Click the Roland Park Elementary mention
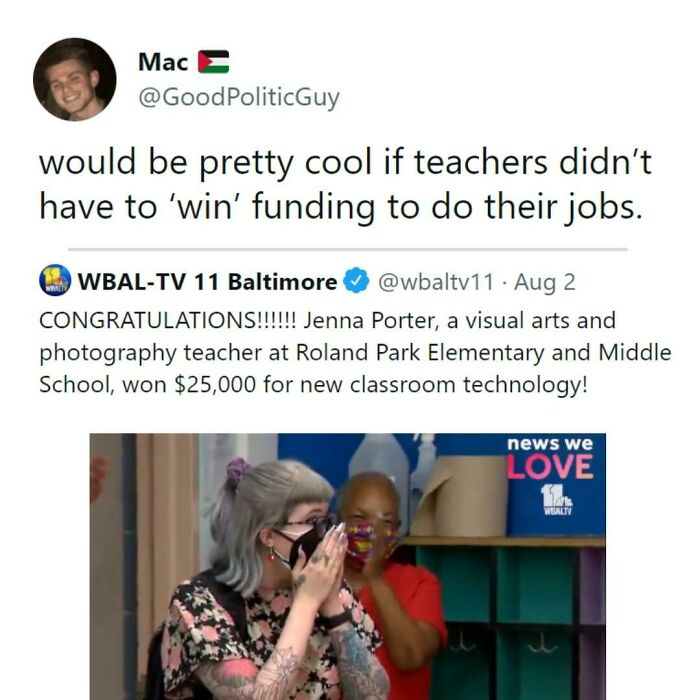 pos(420,352)
